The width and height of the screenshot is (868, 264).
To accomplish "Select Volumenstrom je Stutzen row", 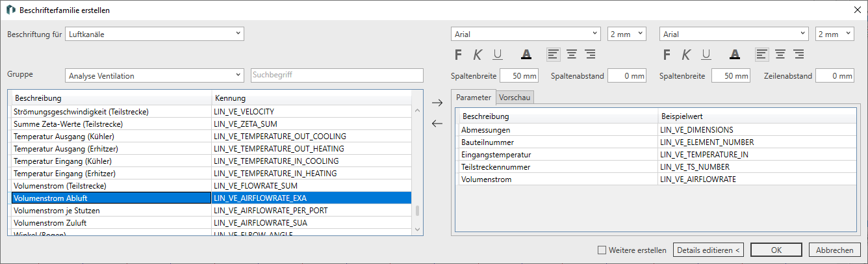I will click(212, 210).
